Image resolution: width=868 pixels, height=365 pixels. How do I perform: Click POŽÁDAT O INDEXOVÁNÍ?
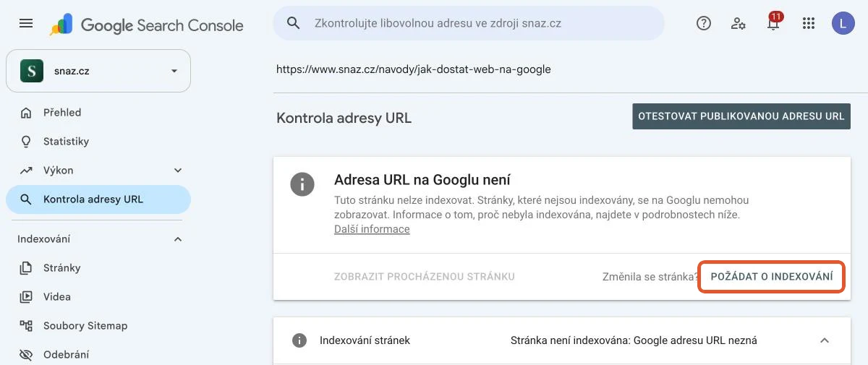pyautogui.click(x=772, y=277)
